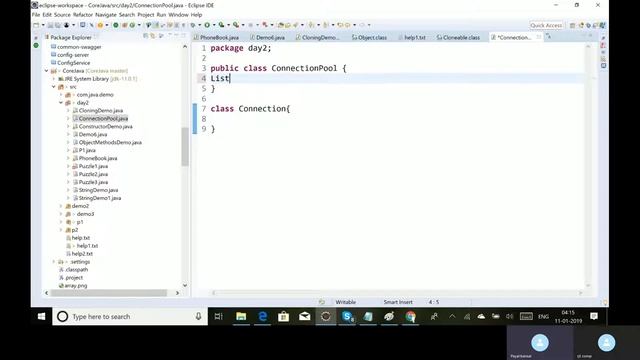Open New file dropdown arrow
Screen dimensions: 640x360
[42, 25]
